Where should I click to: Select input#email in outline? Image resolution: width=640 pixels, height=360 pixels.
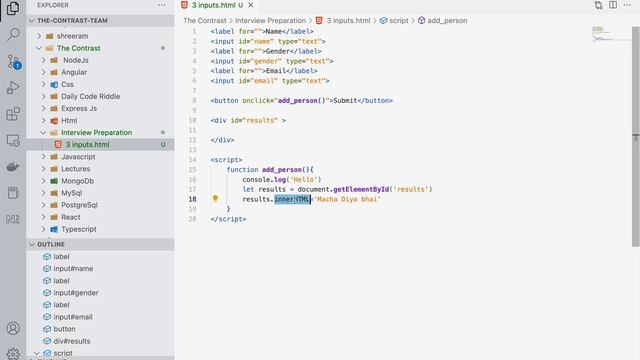click(x=100, y=317)
